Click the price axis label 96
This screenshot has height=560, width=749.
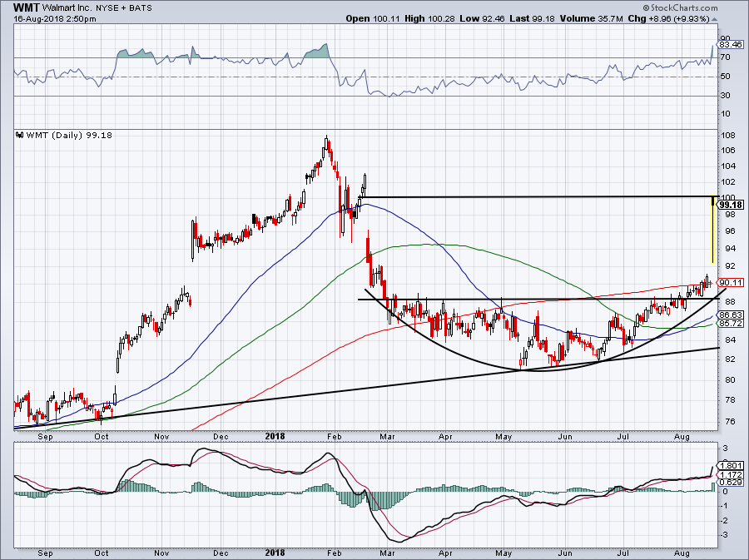(730, 231)
